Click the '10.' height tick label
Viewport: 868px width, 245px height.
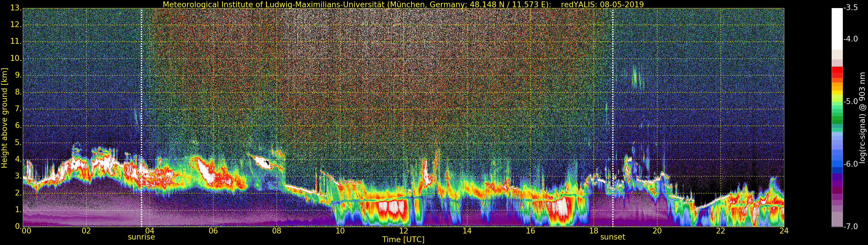tap(16, 59)
